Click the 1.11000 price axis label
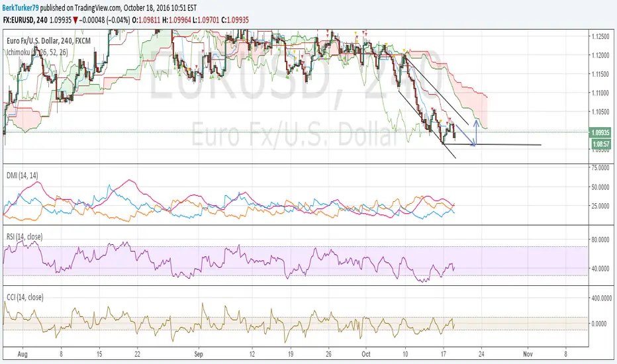Image resolution: width=617 pixels, height=364 pixels. (600, 93)
